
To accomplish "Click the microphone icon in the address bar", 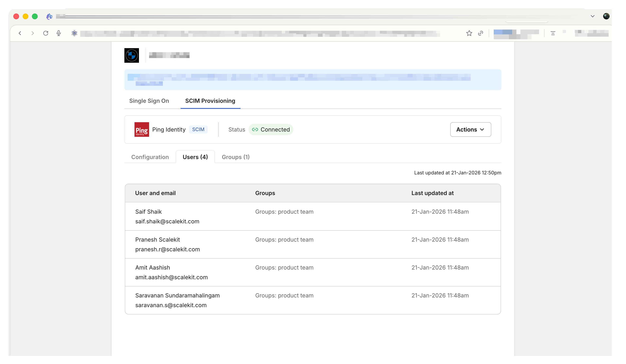I will pyautogui.click(x=59, y=33).
